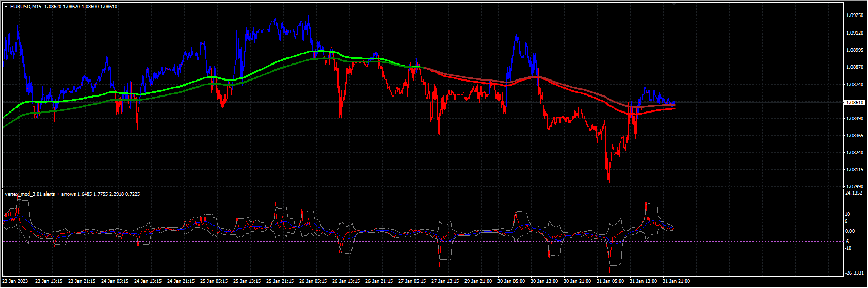
Task: Click the indicator scale maximum 24.1352
Action: (x=854, y=193)
